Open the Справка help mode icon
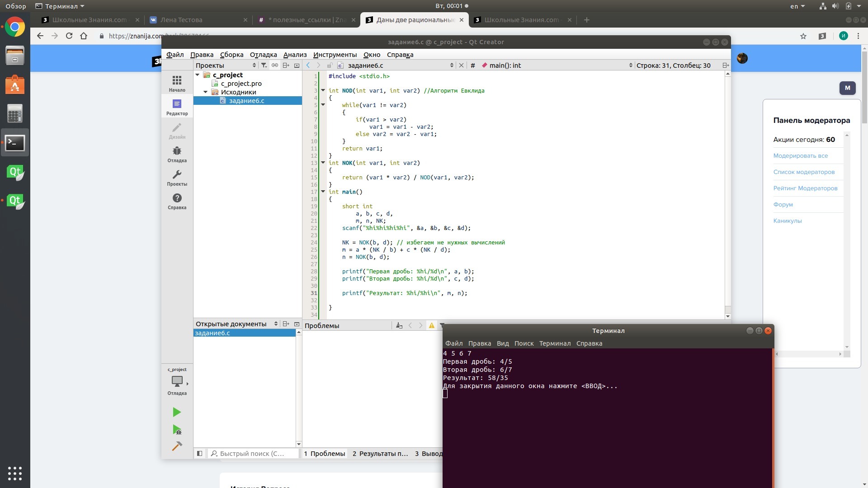This screenshot has width=868, height=488. (x=177, y=201)
